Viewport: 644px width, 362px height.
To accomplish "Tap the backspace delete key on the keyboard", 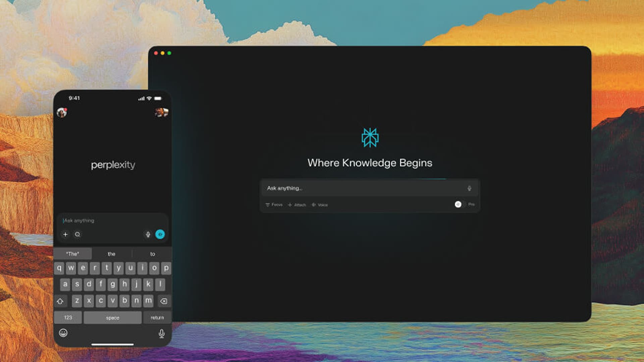I will click(164, 301).
